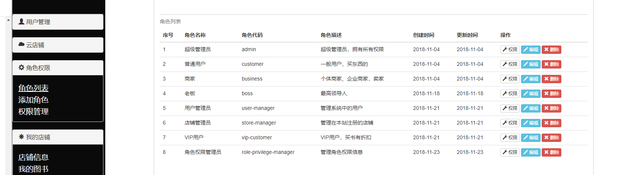Open the 角色列表 link
The image size is (644, 175).
point(33,88)
